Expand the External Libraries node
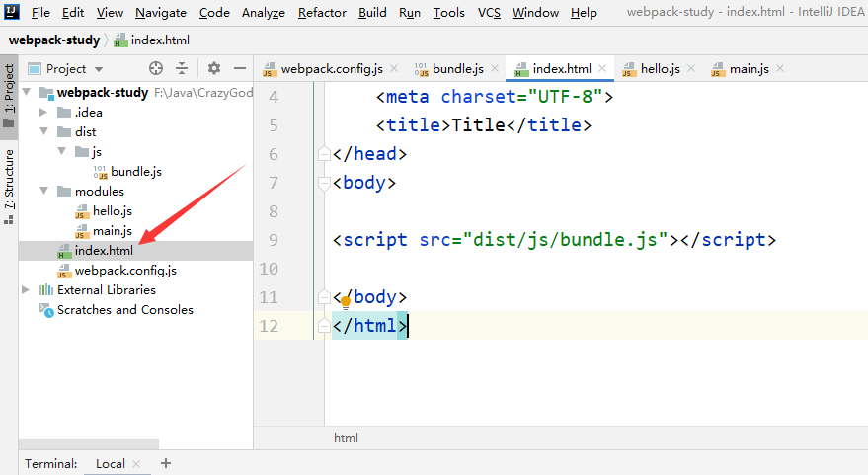868x475 pixels. click(x=27, y=290)
